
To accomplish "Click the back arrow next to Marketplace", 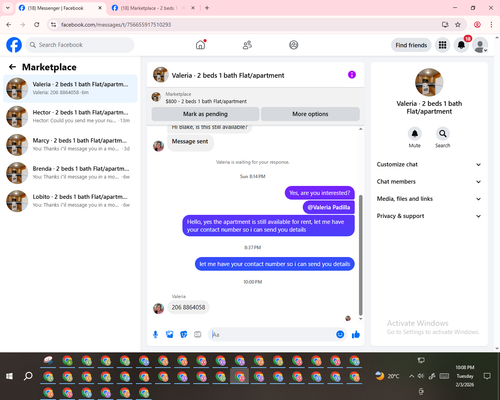I will (12, 67).
